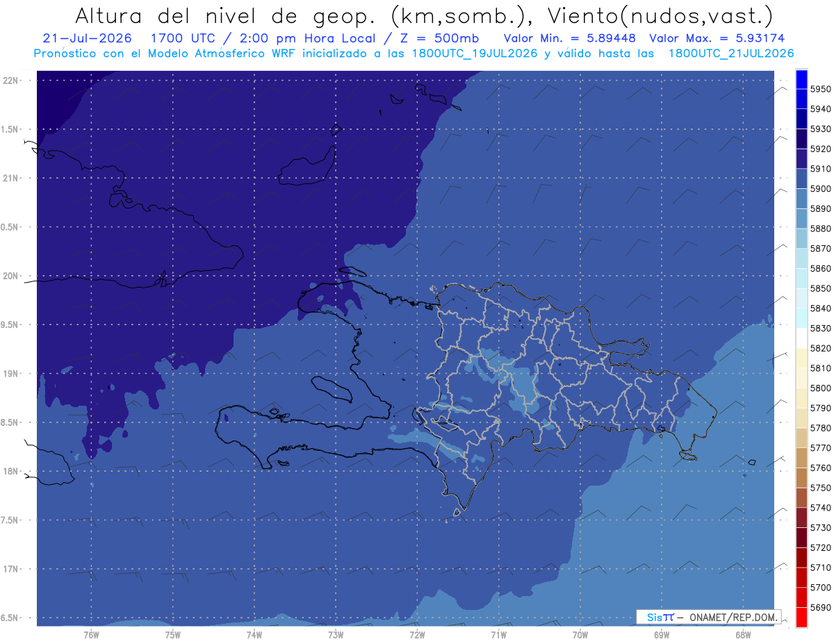Click the 76W longitude tick label
The width and height of the screenshot is (834, 644).
(91, 634)
